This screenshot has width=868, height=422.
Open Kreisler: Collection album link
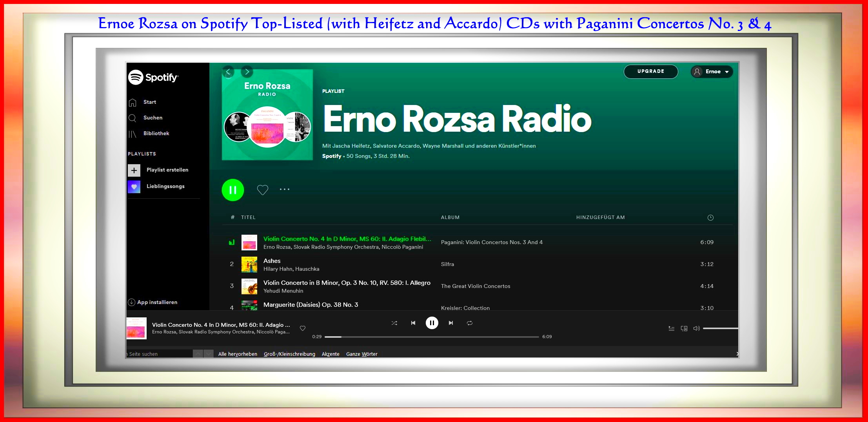(465, 308)
